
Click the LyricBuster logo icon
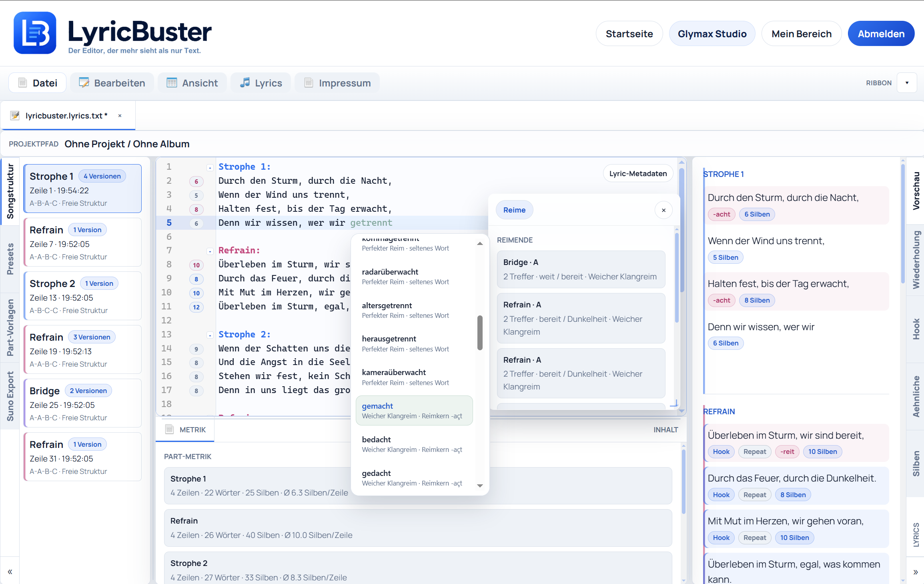coord(35,33)
